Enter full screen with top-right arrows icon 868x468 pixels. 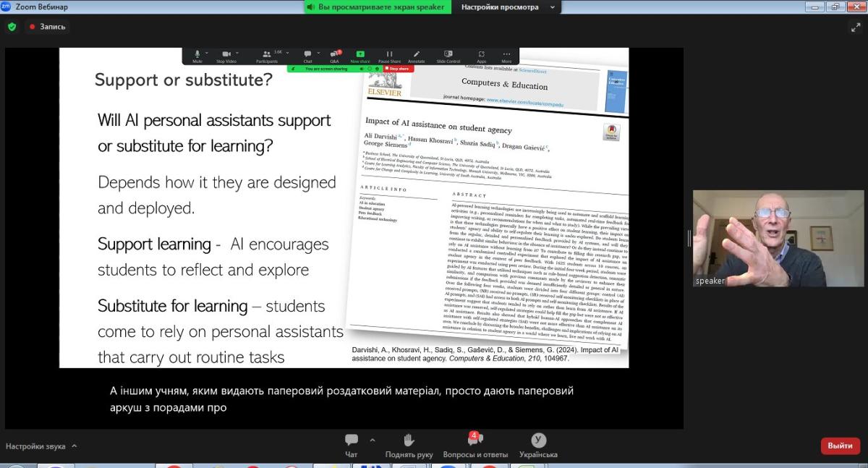(x=856, y=27)
